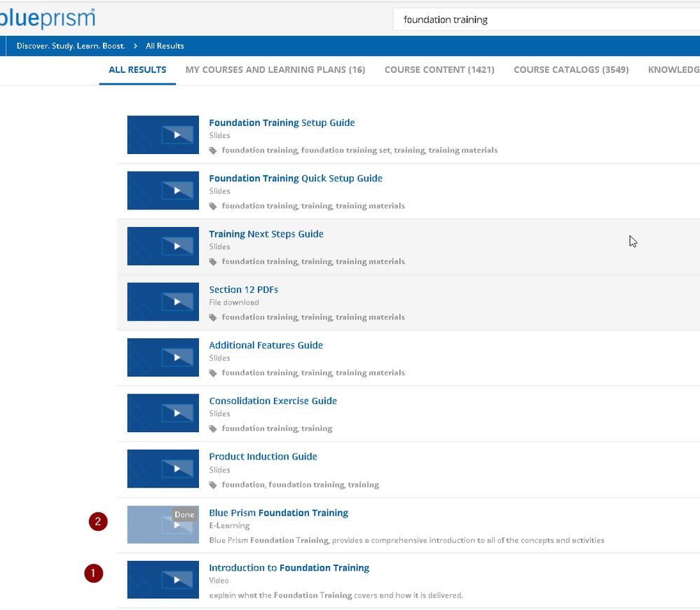
Task: Open the Section 12 PDFs link
Action: (x=243, y=290)
